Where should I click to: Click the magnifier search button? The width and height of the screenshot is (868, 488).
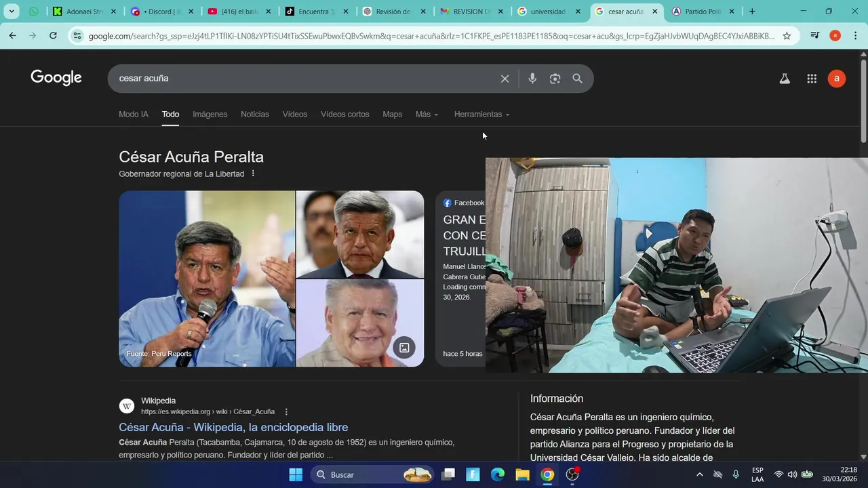click(x=577, y=79)
